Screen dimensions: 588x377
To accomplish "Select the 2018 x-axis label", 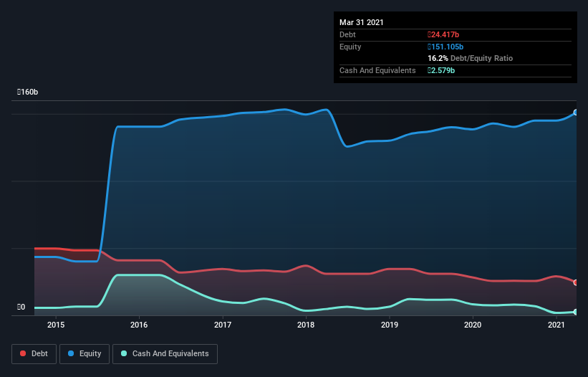I will pos(306,325).
